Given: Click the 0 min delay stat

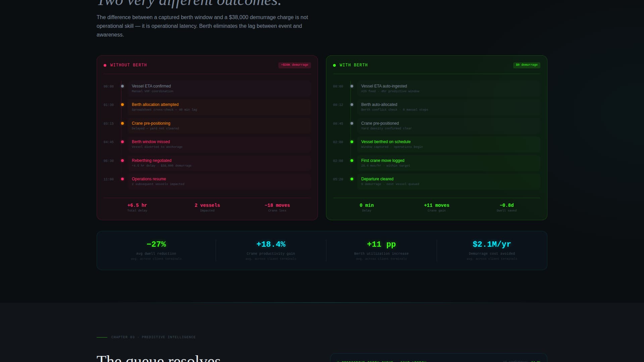Looking at the screenshot, I should [367, 205].
